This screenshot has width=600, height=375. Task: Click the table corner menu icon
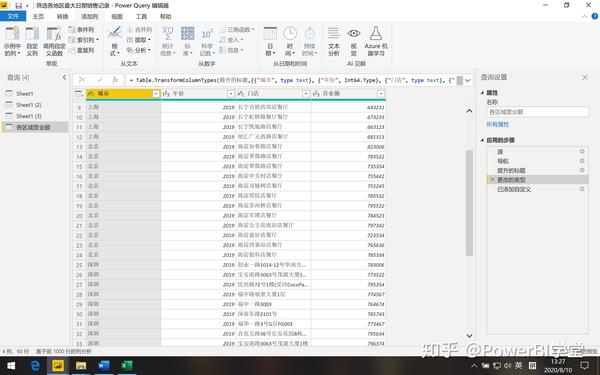pyautogui.click(x=79, y=94)
